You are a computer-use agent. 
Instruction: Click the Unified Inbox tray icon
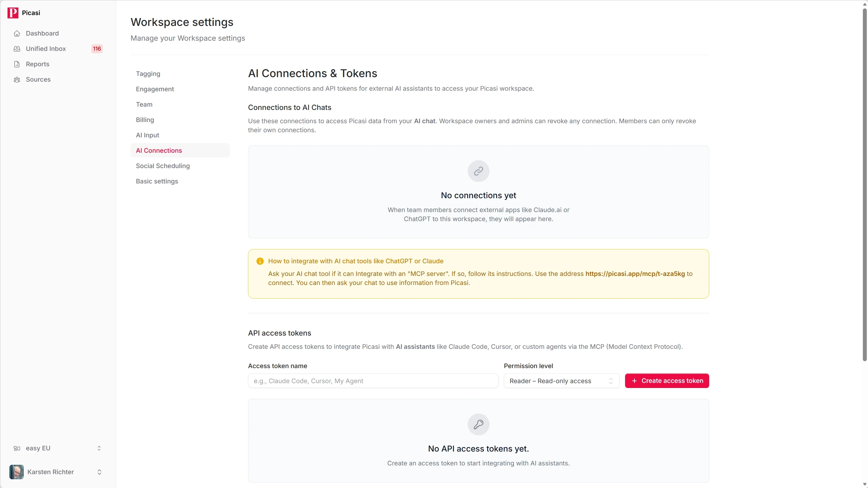[x=17, y=49]
